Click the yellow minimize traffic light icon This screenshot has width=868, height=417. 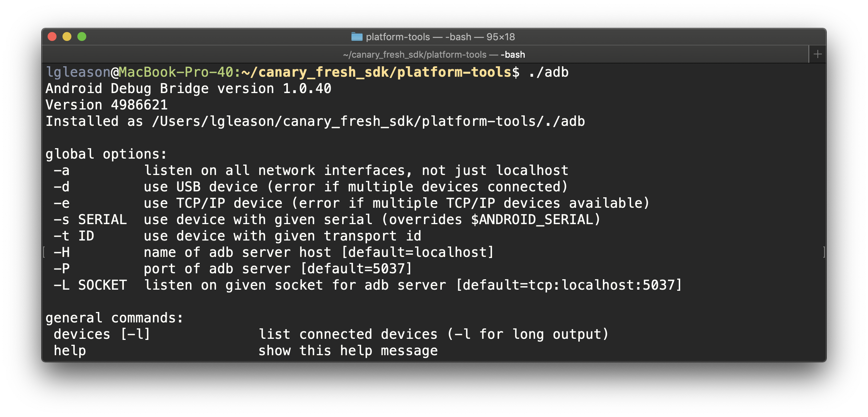[x=67, y=37]
